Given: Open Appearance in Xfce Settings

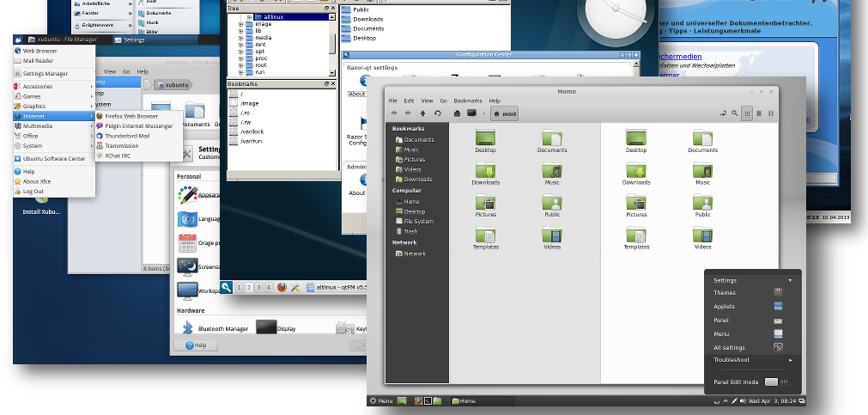Looking at the screenshot, I should 197,195.
